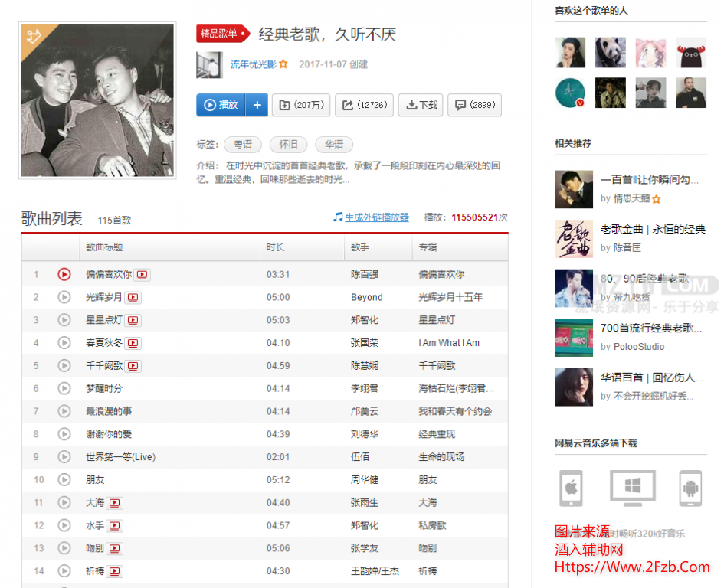Click the Android download icon

coord(691,487)
